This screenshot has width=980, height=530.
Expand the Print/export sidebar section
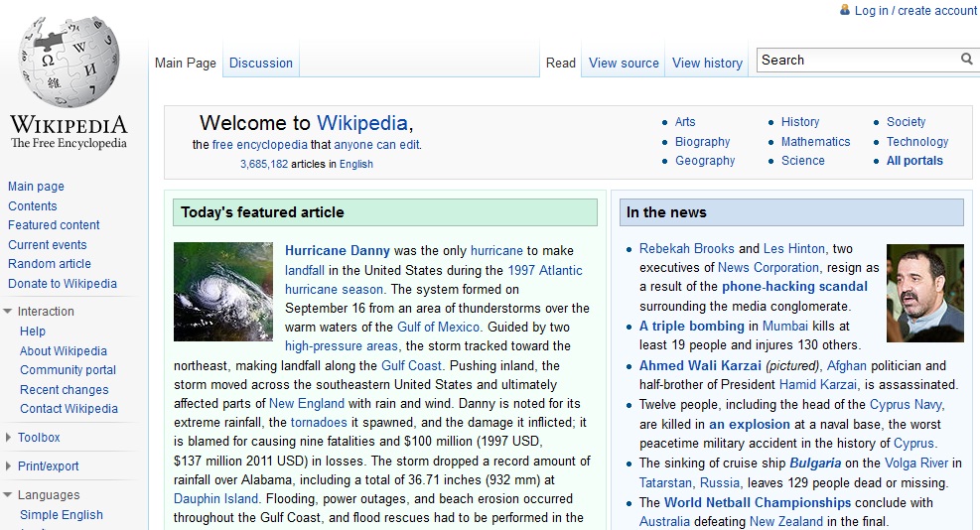click(8, 466)
